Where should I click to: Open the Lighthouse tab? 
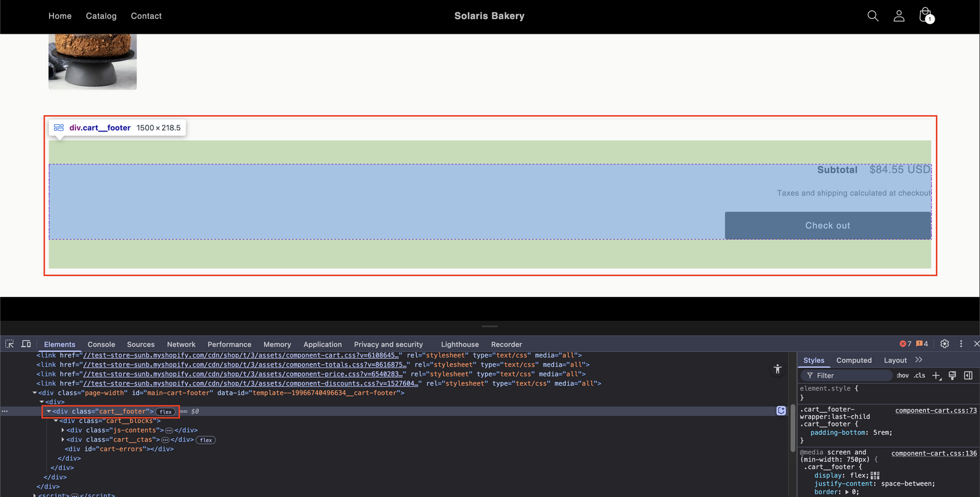(460, 345)
